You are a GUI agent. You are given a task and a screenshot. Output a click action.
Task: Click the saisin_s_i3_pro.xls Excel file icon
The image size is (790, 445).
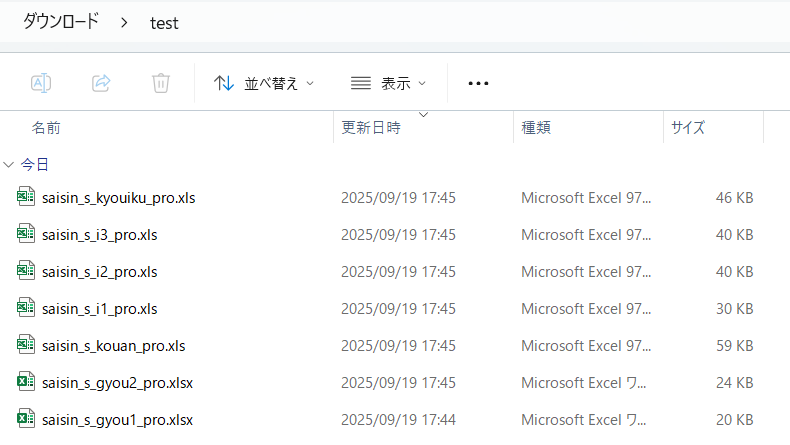coord(26,233)
